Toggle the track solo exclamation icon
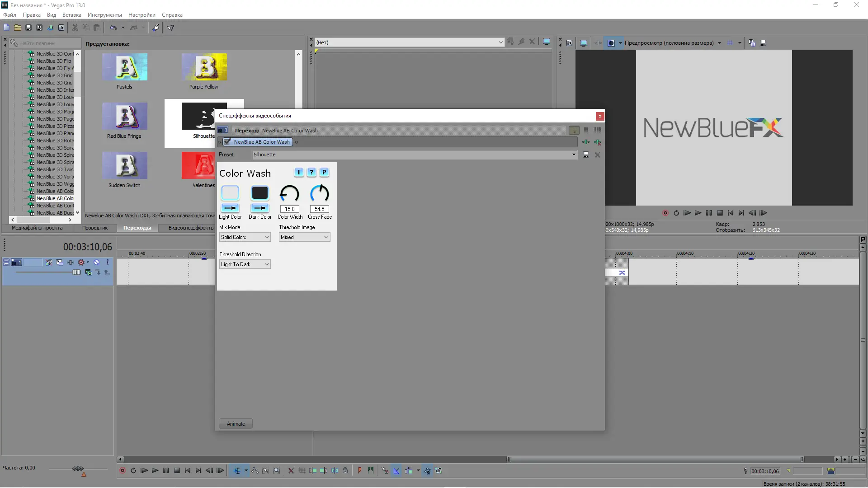The width and height of the screenshot is (868, 488). [x=107, y=262]
